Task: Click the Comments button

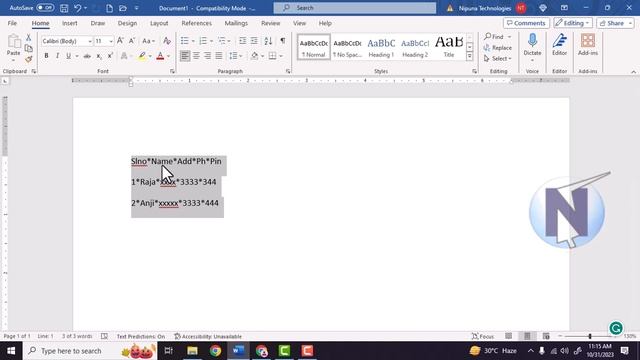Action: click(x=526, y=23)
